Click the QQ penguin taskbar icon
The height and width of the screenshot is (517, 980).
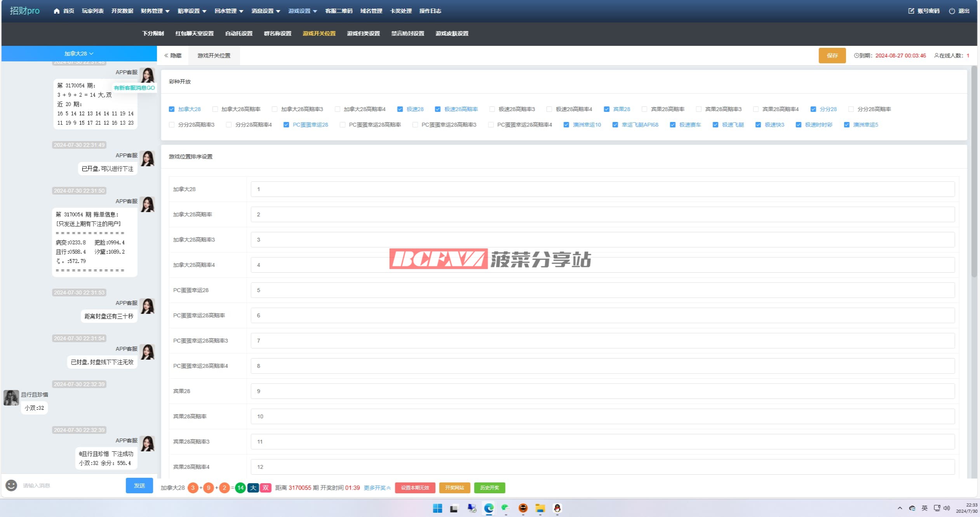557,508
